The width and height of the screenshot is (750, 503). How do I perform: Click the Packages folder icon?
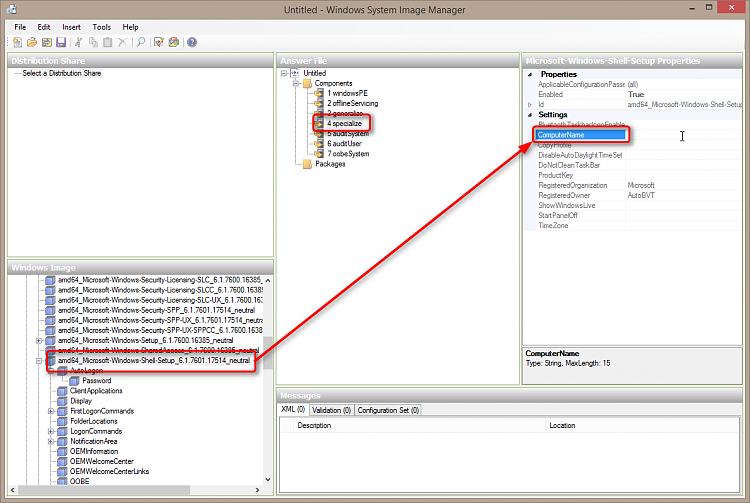pos(308,164)
